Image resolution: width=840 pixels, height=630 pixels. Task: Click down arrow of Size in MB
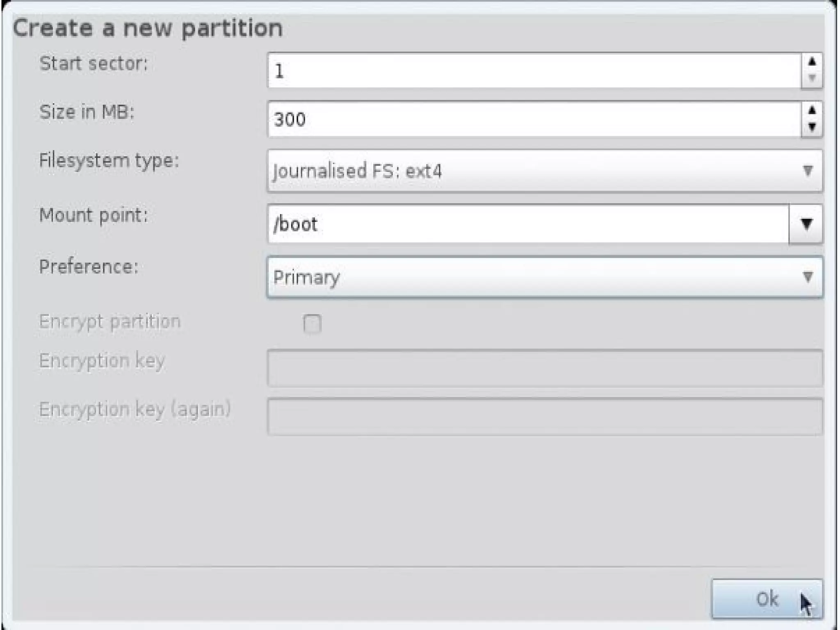pos(811,127)
